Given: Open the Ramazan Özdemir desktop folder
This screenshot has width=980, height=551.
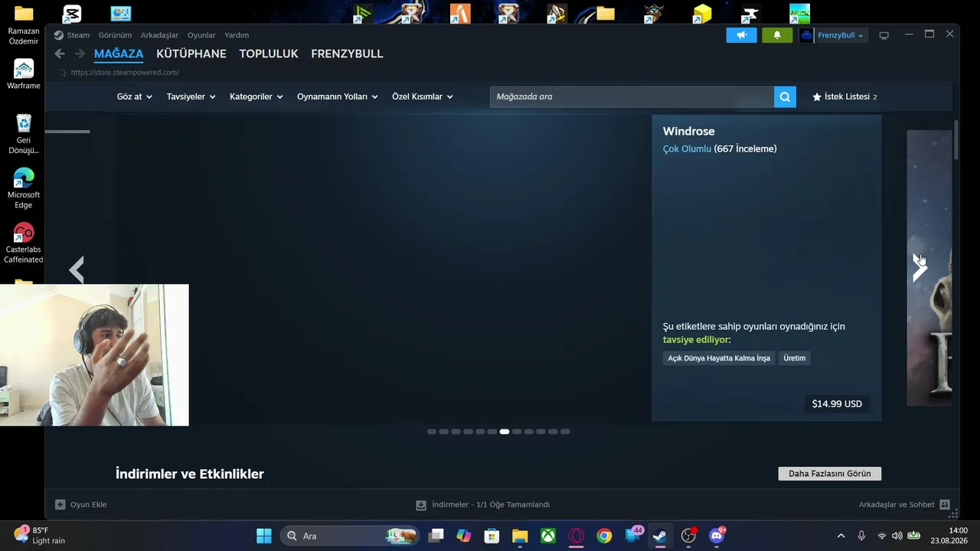Looking at the screenshot, I should click(x=24, y=25).
